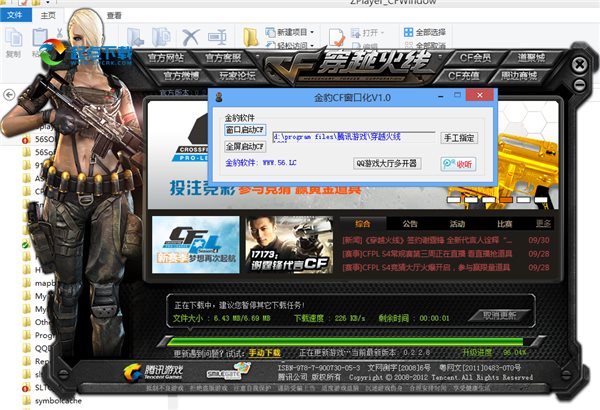Click 全部选择 in Explorer ribbon
This screenshot has height=410, width=600.
pyautogui.click(x=425, y=32)
